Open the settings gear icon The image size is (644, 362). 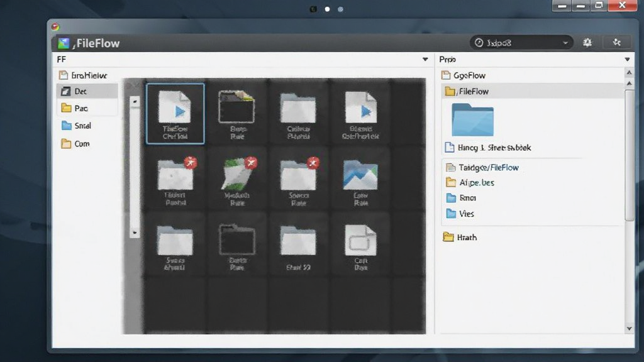click(587, 42)
